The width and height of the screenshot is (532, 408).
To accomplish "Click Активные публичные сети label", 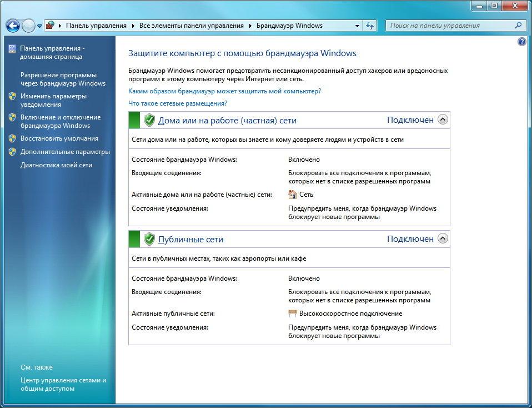I will point(173,314).
